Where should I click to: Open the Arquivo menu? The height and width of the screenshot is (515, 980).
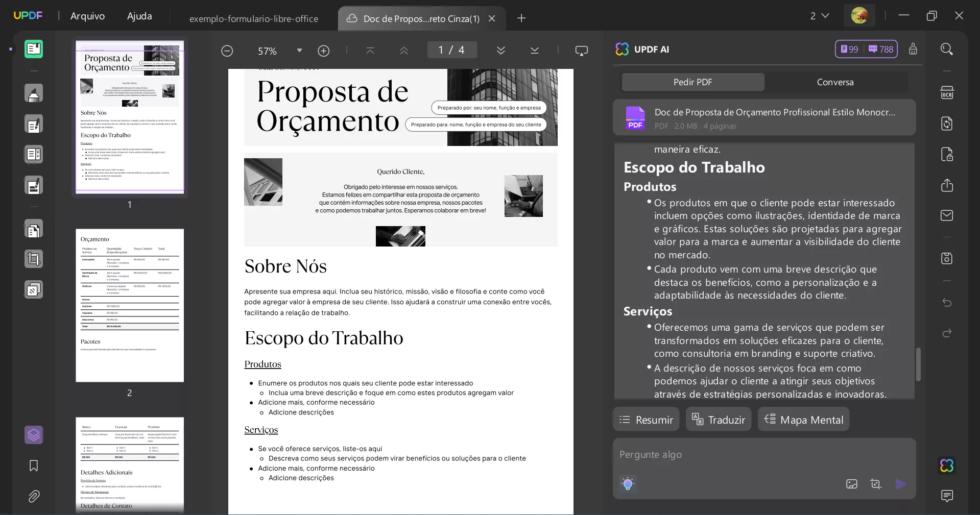(x=87, y=16)
